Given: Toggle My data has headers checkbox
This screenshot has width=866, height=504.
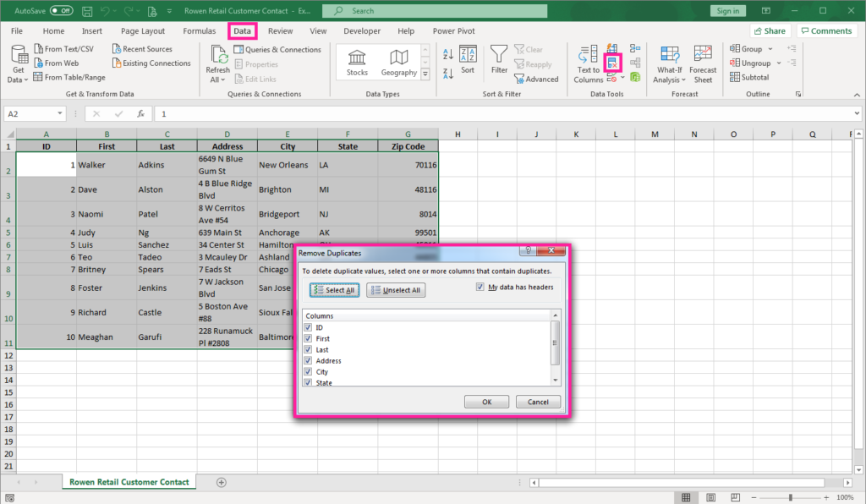Looking at the screenshot, I should 480,287.
